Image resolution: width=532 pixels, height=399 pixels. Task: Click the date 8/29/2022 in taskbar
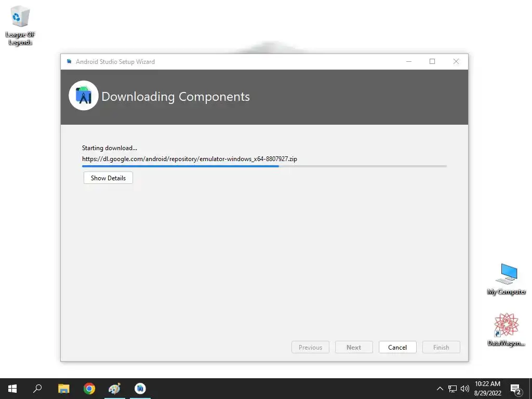[487, 393]
